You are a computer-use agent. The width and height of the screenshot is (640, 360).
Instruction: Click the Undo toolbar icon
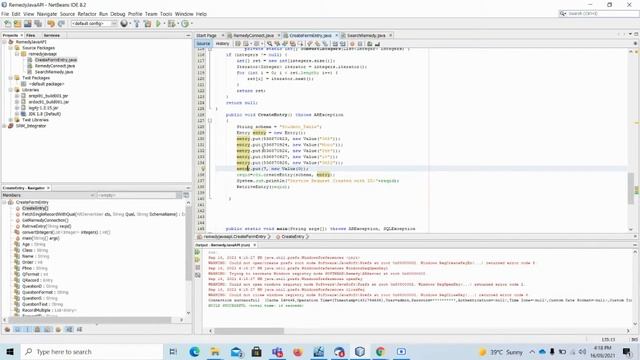tap(51, 24)
